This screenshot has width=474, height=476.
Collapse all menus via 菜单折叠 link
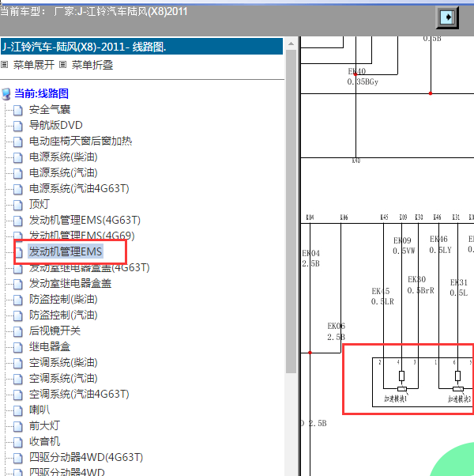(92, 65)
